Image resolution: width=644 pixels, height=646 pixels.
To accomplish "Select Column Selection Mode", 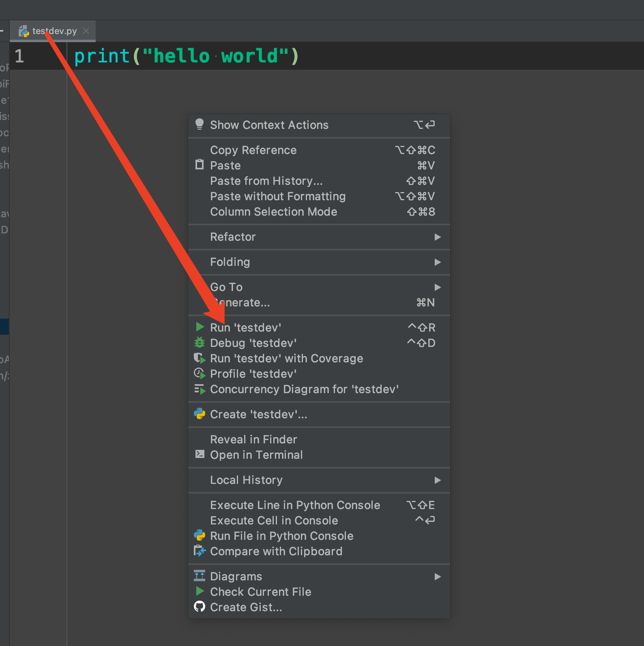I will pos(273,212).
